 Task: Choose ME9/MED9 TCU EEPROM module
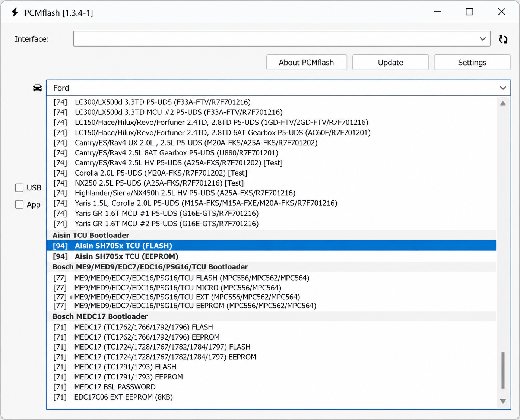tap(272, 306)
